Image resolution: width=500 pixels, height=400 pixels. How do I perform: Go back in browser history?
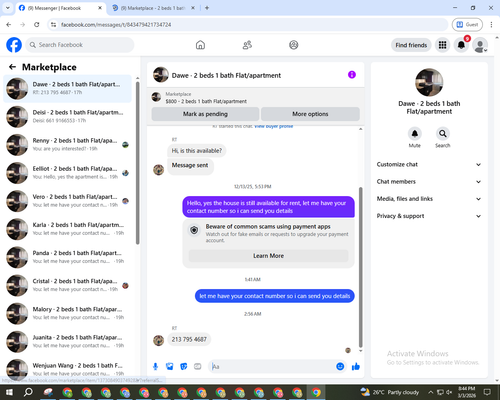pyautogui.click(x=9, y=25)
